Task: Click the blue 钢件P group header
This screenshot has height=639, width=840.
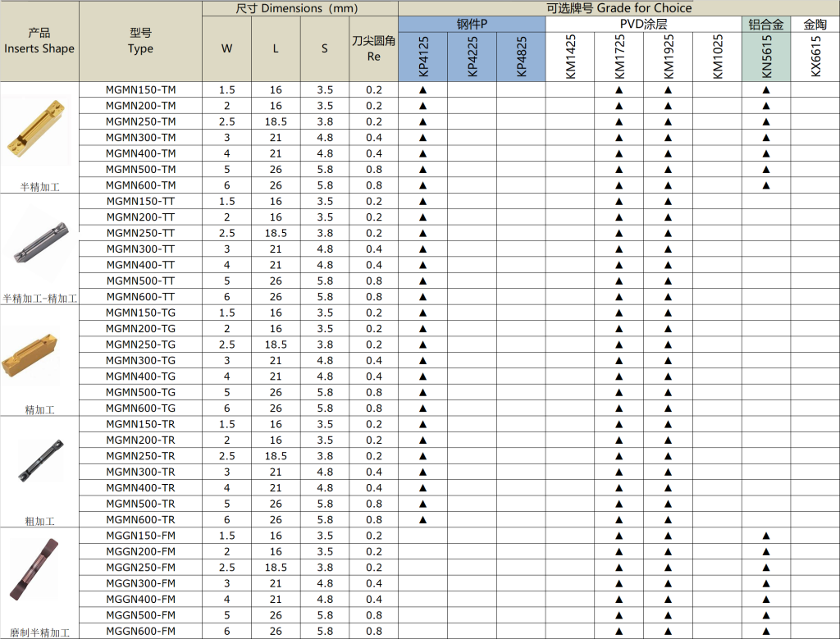Action: click(x=472, y=24)
